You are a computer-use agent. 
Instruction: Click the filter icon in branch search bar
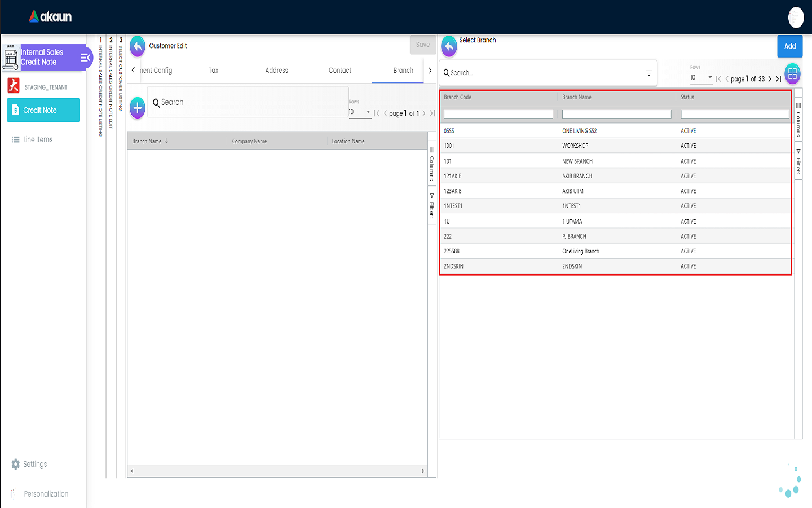click(x=649, y=73)
